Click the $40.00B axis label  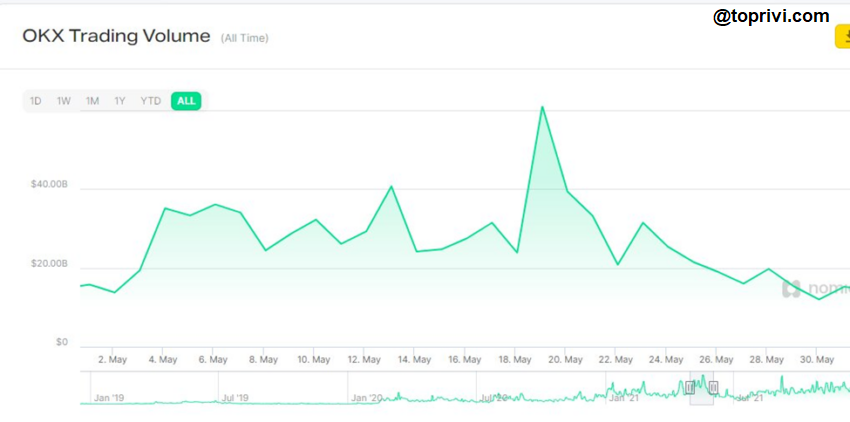click(x=49, y=185)
